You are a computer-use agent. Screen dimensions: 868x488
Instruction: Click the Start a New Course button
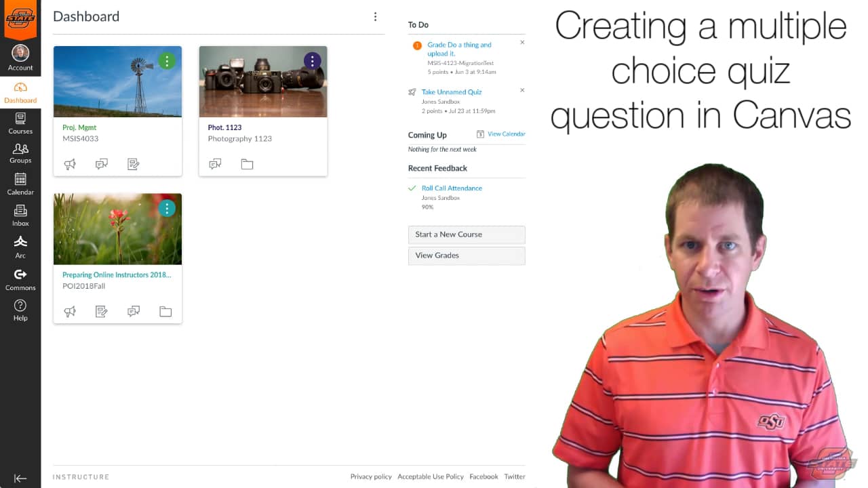click(x=467, y=235)
